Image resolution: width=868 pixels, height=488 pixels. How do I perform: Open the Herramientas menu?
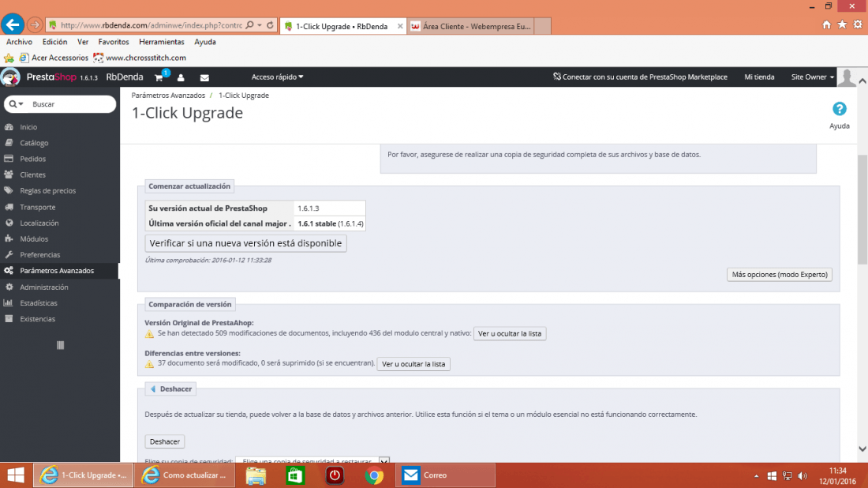click(x=162, y=42)
